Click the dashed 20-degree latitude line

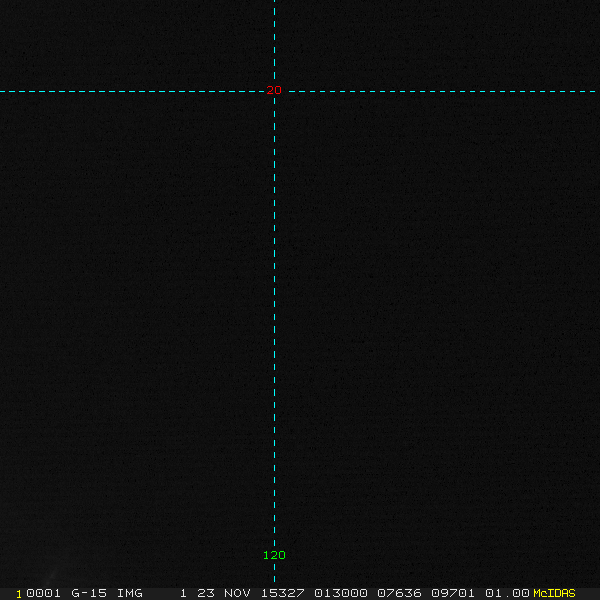click(440, 91)
